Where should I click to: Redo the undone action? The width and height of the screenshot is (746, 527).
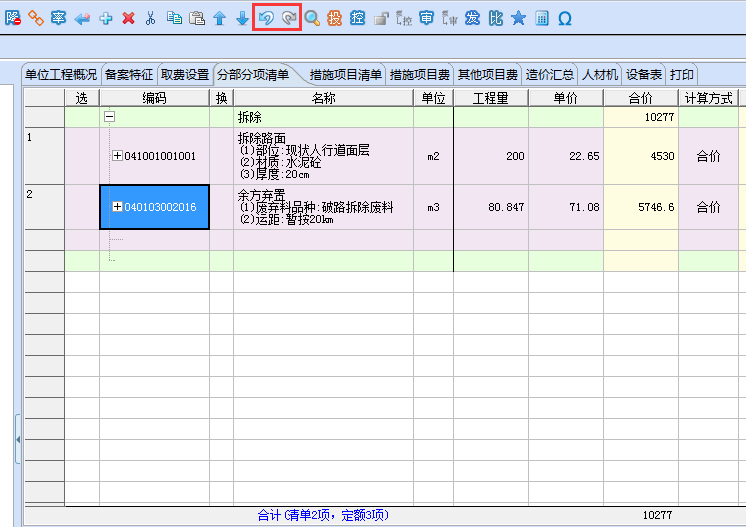pyautogui.click(x=289, y=18)
